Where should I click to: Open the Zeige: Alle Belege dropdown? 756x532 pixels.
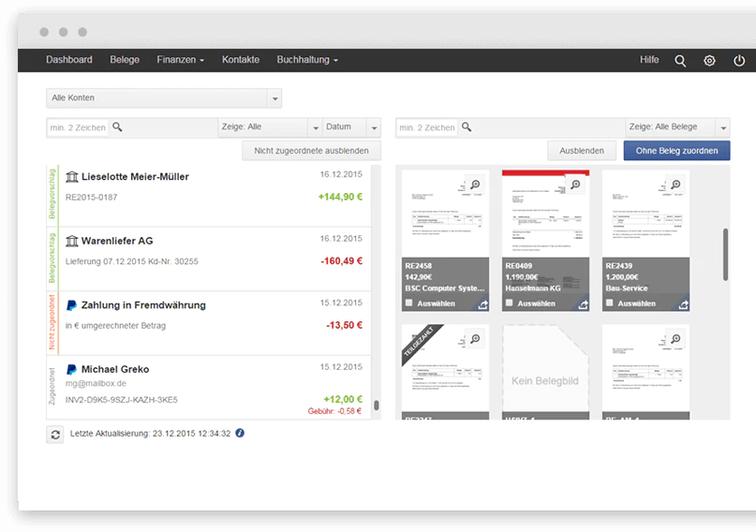(677, 127)
